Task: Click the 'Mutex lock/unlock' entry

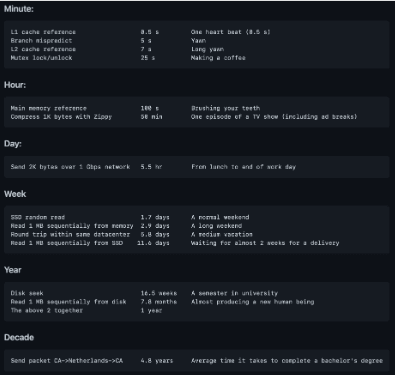Action: click(x=41, y=58)
